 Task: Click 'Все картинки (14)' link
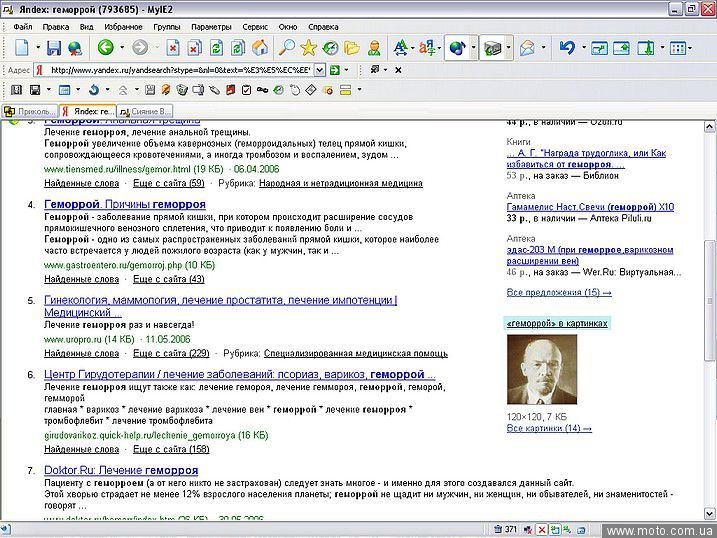[x=549, y=428]
